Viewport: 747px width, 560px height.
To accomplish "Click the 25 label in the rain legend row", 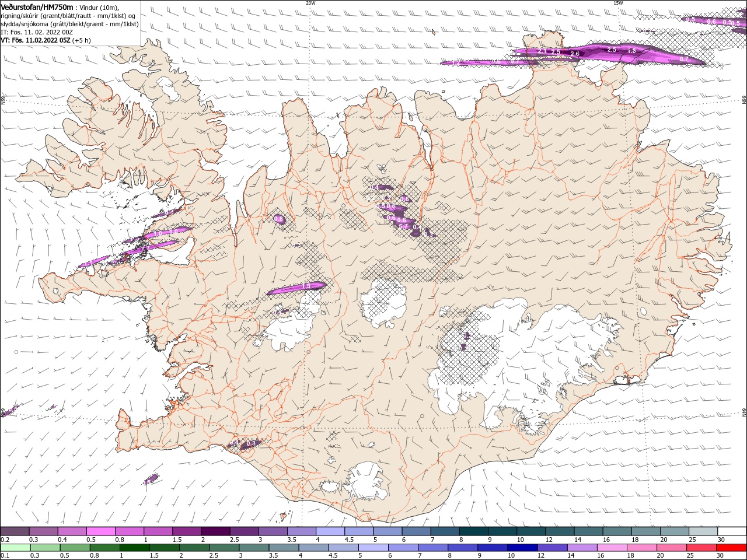I will click(x=690, y=556).
